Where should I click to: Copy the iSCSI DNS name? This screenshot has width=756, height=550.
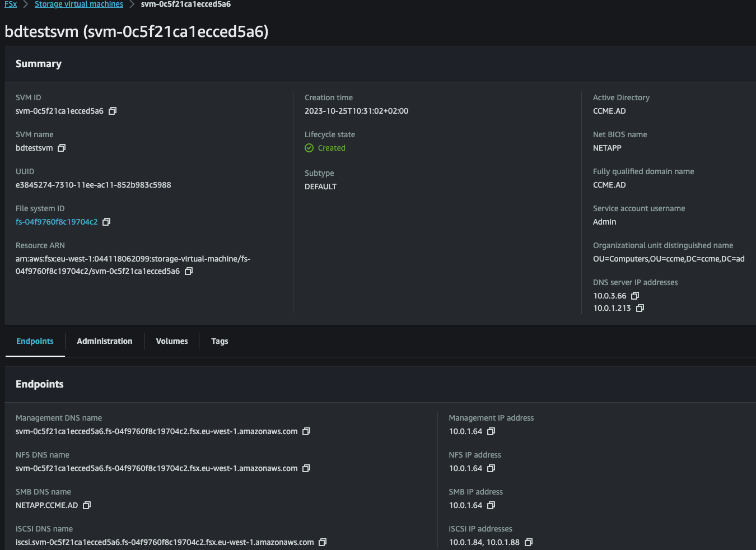323,542
